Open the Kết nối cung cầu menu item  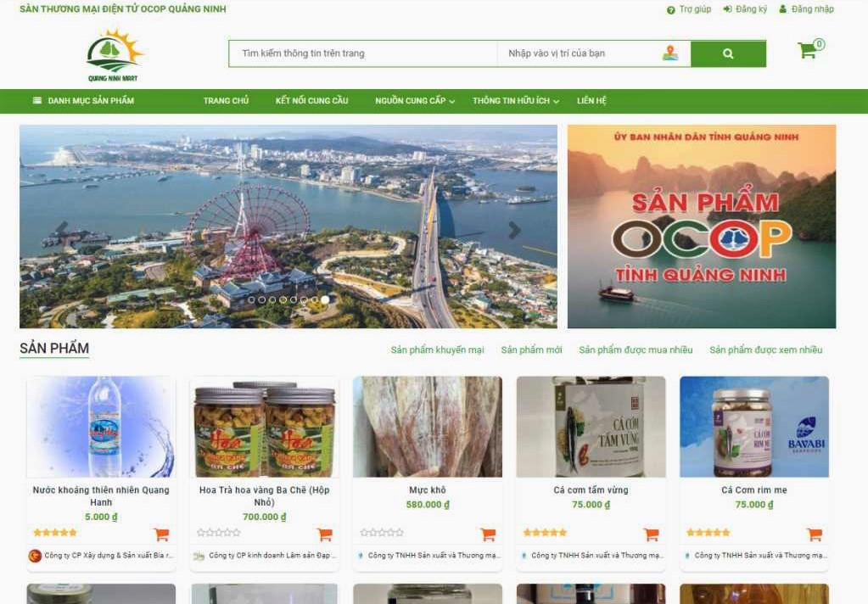point(311,101)
